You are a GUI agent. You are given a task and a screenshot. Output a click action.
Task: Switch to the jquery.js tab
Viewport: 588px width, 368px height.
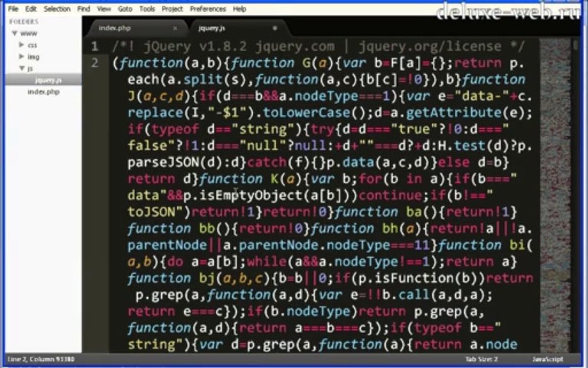[212, 28]
